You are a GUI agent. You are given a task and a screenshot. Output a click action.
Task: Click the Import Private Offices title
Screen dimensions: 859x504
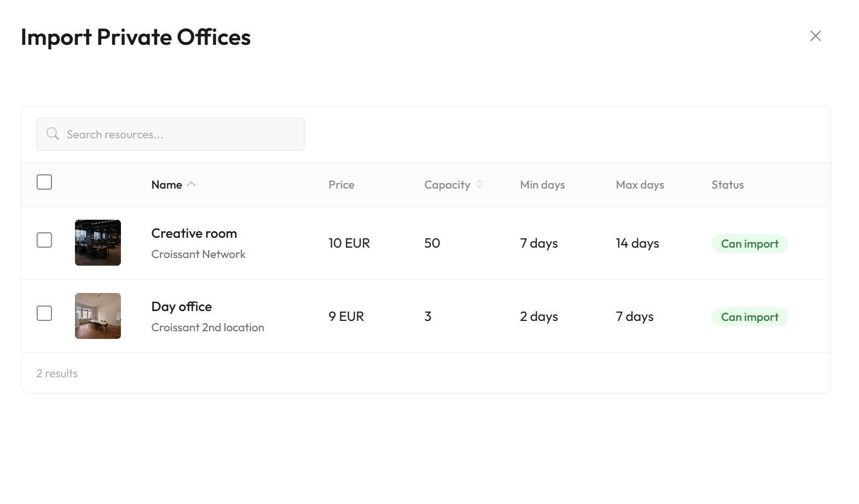136,37
